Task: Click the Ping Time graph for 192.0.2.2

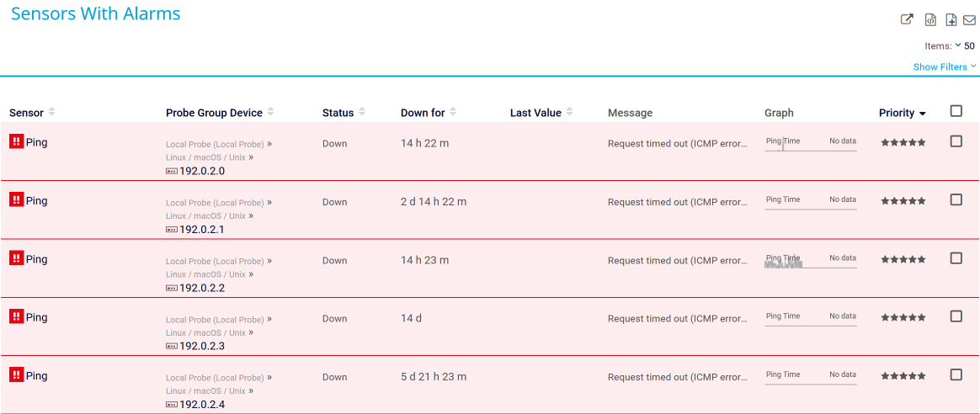Action: point(810,262)
